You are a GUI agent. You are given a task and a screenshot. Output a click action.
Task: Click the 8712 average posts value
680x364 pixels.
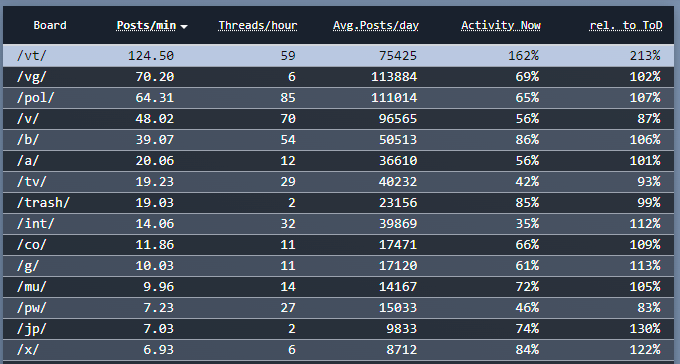coord(402,349)
